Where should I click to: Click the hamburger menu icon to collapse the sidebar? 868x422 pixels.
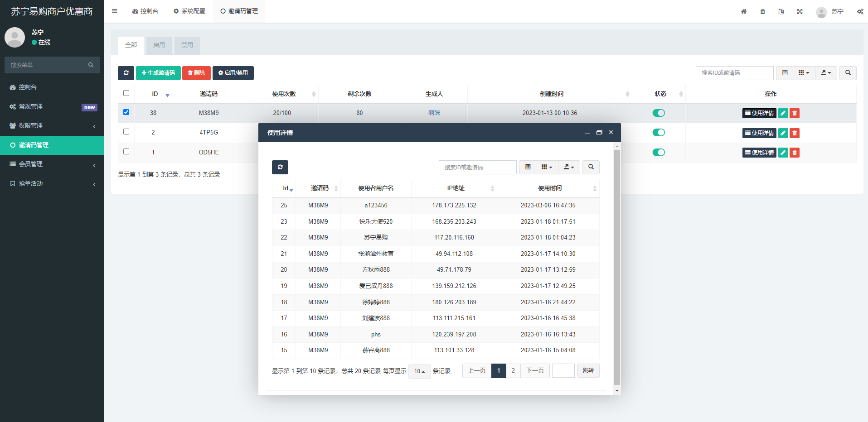pyautogui.click(x=115, y=11)
